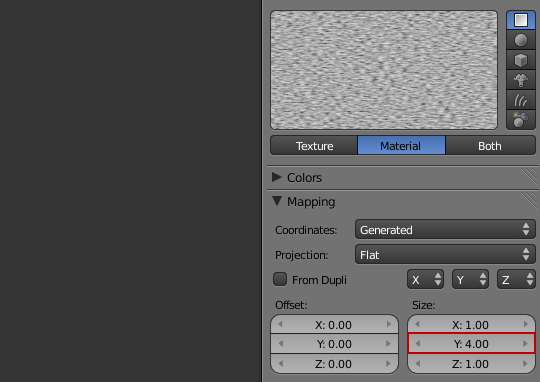
Task: Select the sphere preview icon
Action: pos(521,40)
